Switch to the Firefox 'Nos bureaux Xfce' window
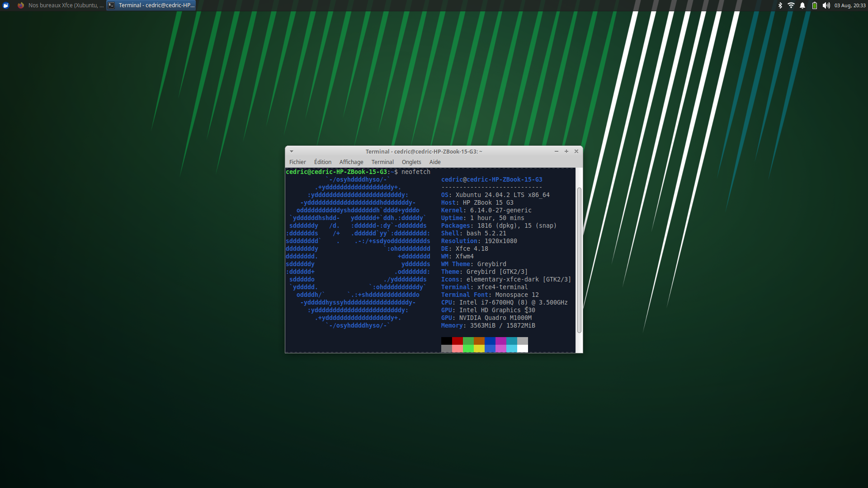 (61, 5)
